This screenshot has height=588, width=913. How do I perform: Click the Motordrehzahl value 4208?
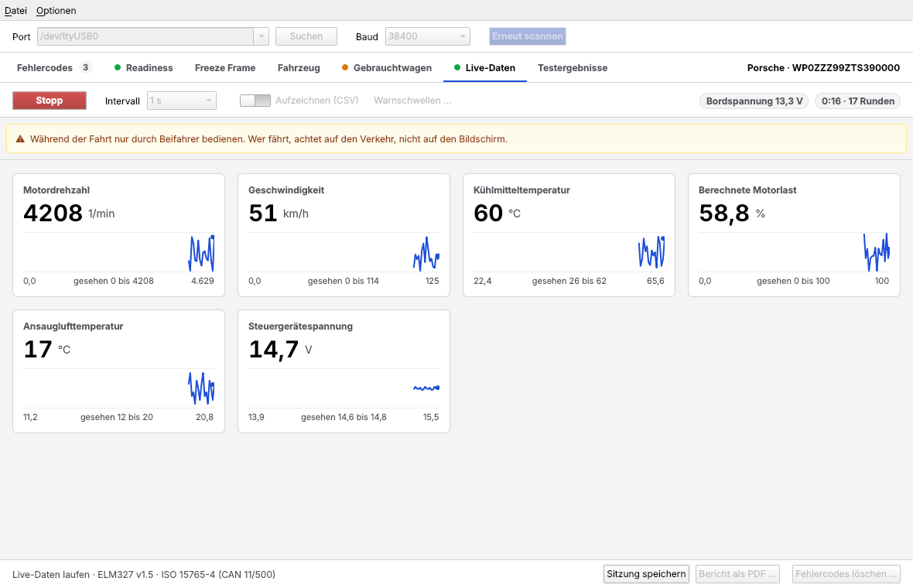click(x=53, y=213)
